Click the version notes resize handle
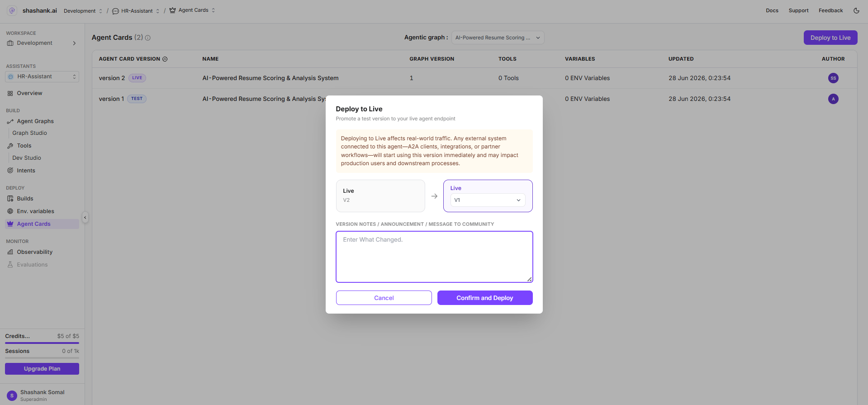This screenshot has width=868, height=405. pyautogui.click(x=529, y=279)
